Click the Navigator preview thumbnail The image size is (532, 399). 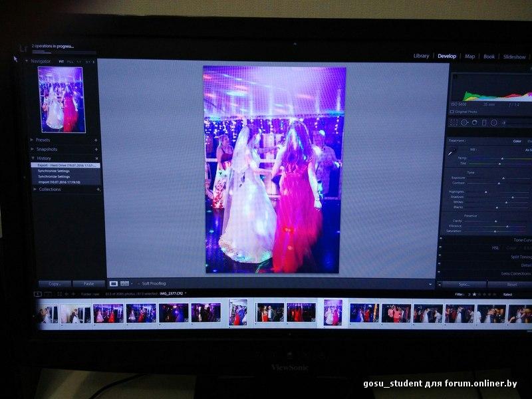(62, 99)
